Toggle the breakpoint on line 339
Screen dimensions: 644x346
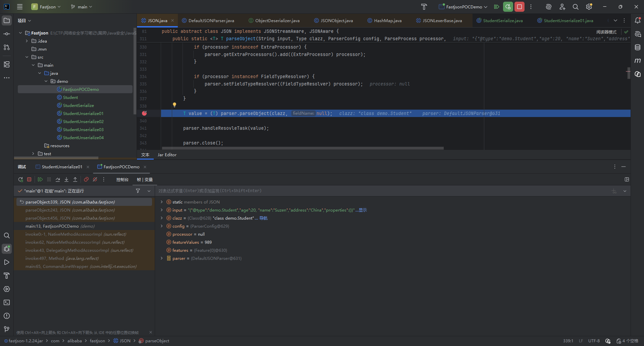[144, 113]
